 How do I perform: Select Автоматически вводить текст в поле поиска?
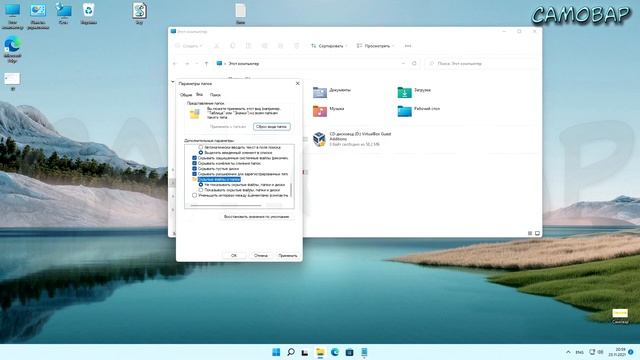(201, 147)
